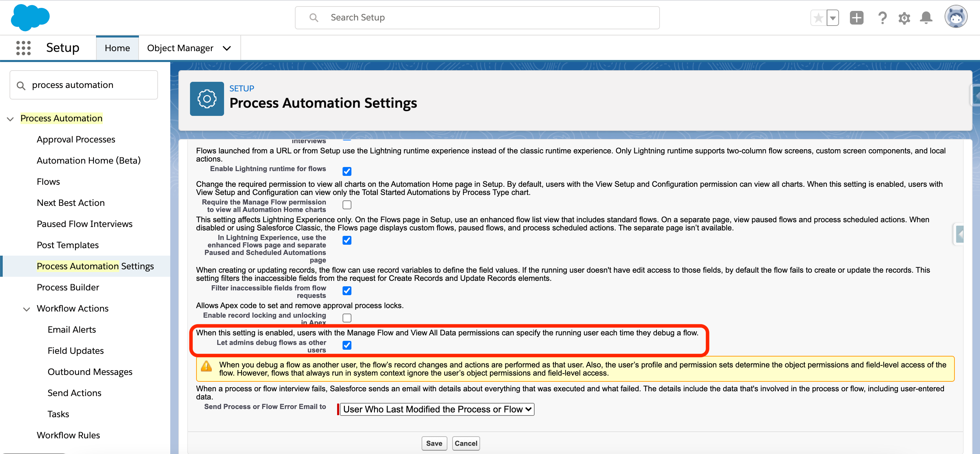
Task: Open Process Builder
Action: click(68, 287)
